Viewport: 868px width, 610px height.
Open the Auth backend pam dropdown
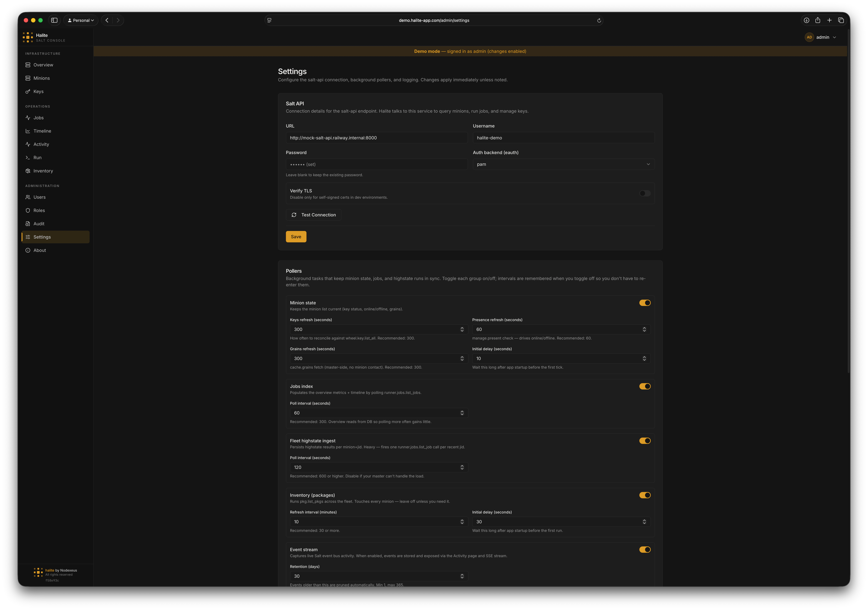click(564, 164)
